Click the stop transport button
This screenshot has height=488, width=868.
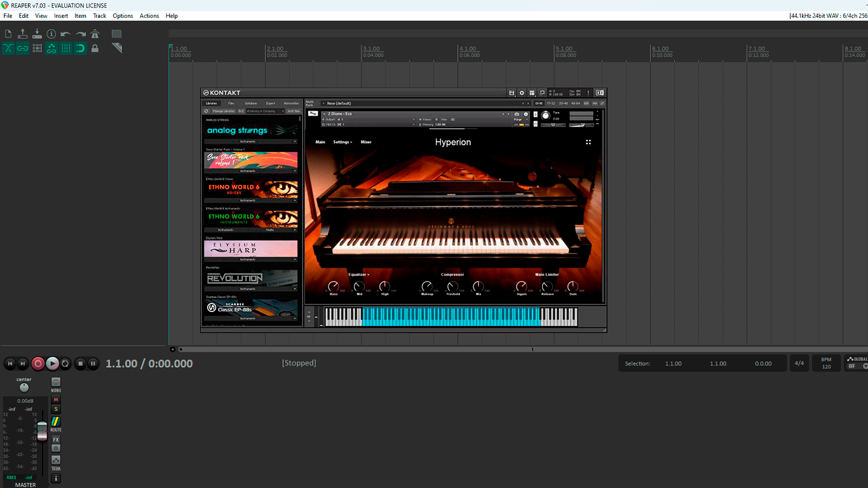(80, 363)
